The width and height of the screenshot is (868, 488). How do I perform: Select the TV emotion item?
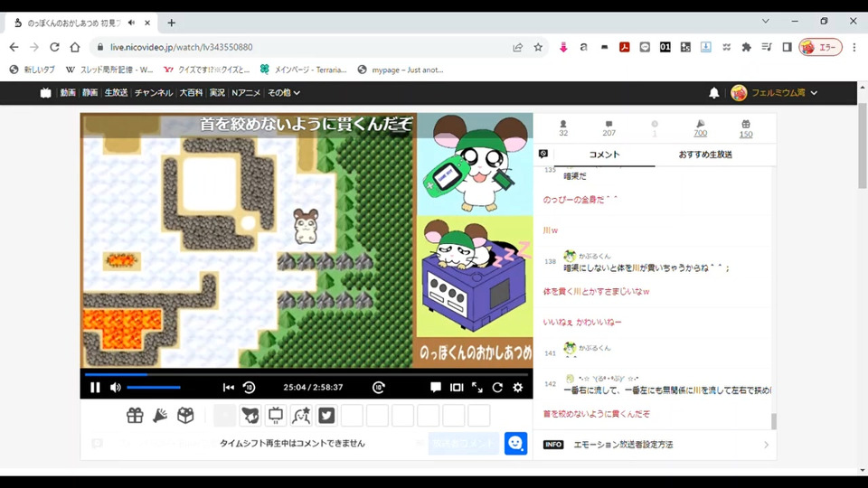[x=276, y=416]
